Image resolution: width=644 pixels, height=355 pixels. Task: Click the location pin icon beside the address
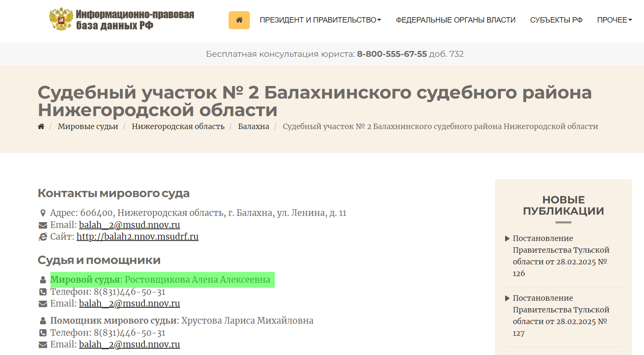(x=43, y=213)
